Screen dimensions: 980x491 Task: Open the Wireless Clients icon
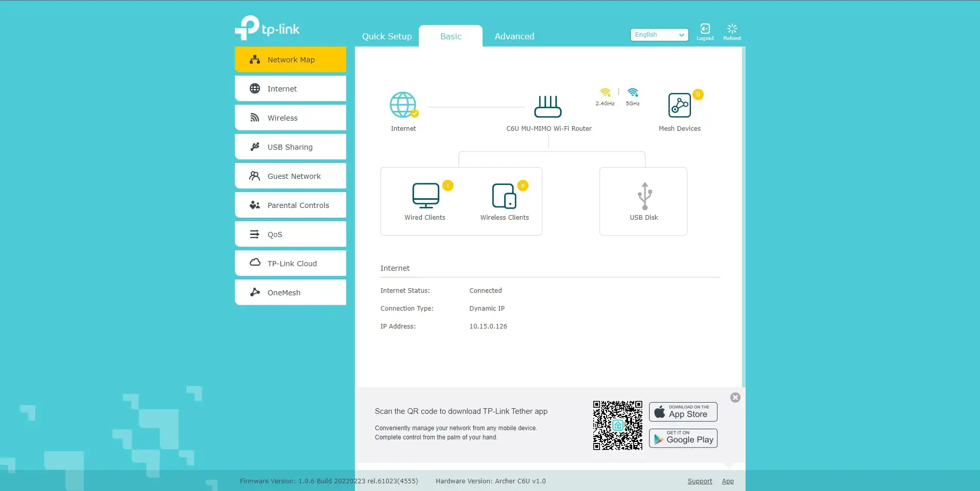[x=504, y=196]
